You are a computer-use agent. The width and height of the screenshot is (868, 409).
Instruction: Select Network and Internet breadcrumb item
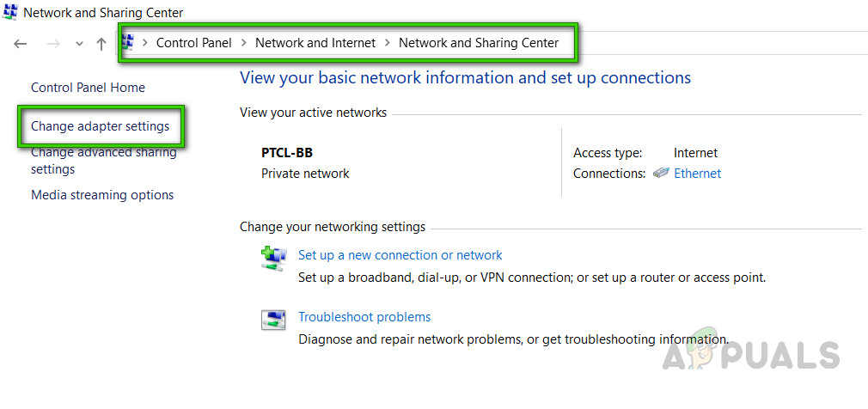[315, 43]
